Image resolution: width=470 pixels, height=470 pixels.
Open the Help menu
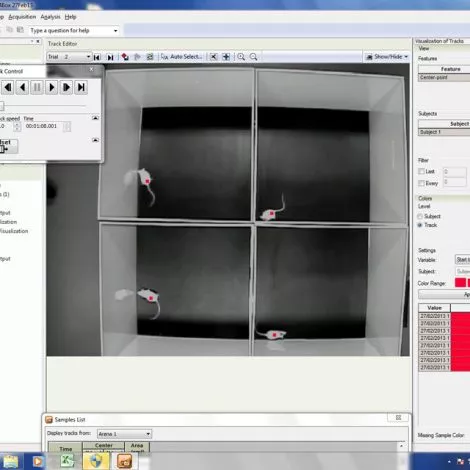click(70, 17)
